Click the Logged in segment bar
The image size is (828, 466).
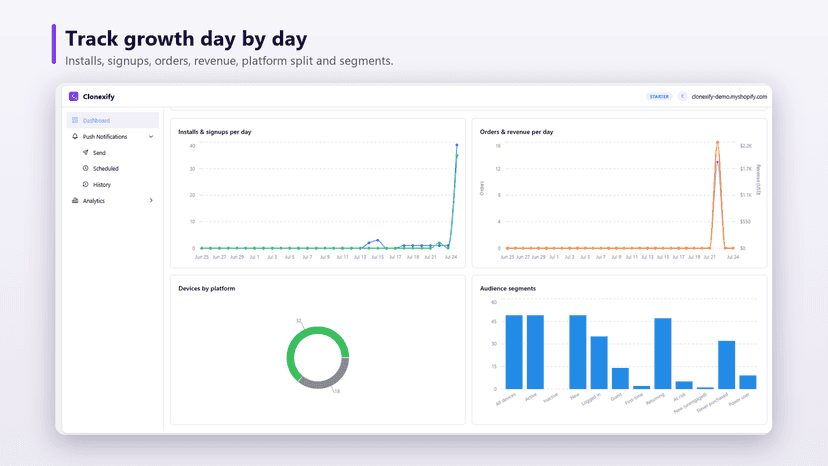[x=599, y=362]
